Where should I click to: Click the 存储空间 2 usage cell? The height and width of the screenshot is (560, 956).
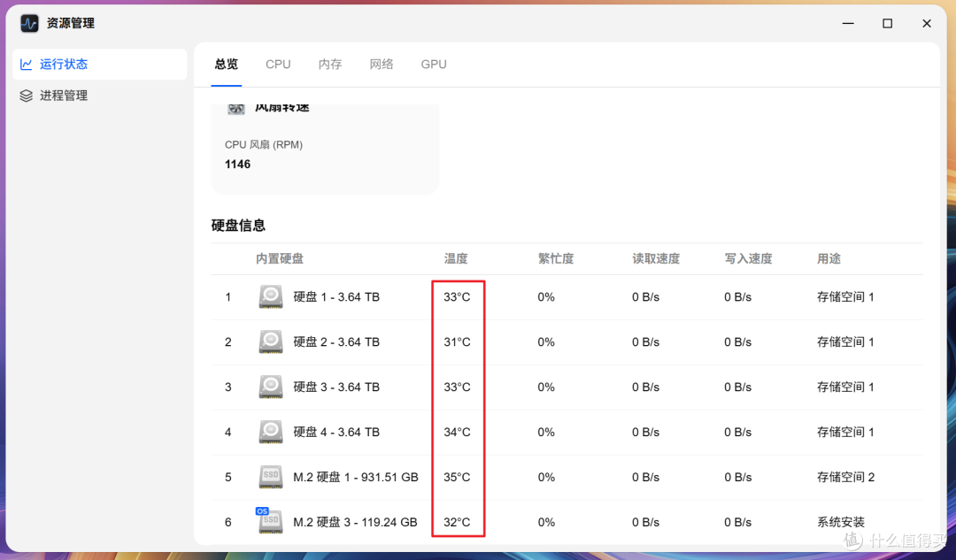coord(845,477)
